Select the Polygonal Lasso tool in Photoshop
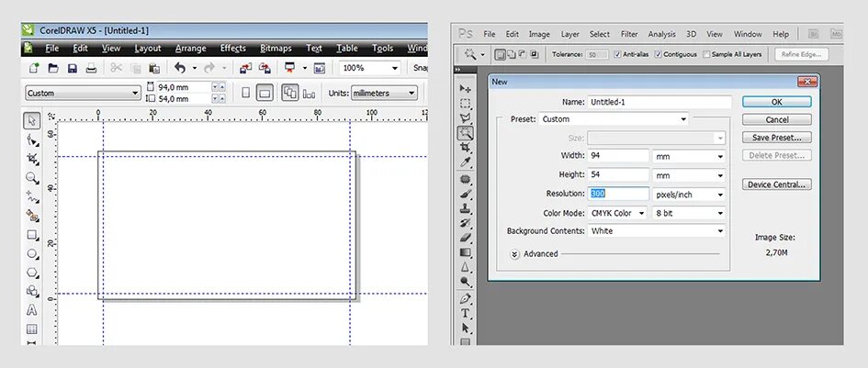Screen dimensions: 868x368 coord(466,117)
